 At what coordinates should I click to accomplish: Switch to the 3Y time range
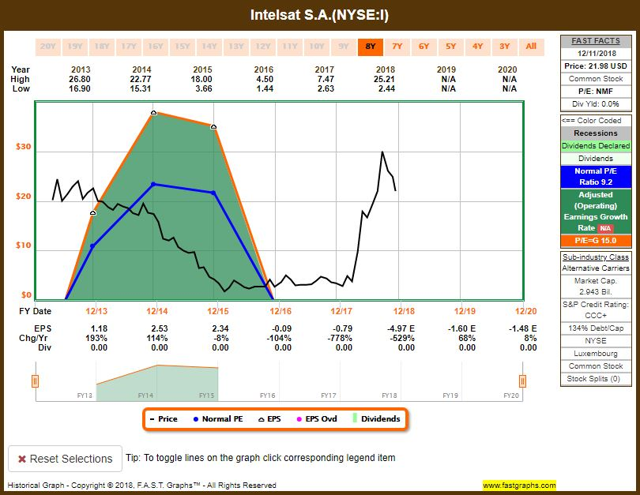[504, 47]
